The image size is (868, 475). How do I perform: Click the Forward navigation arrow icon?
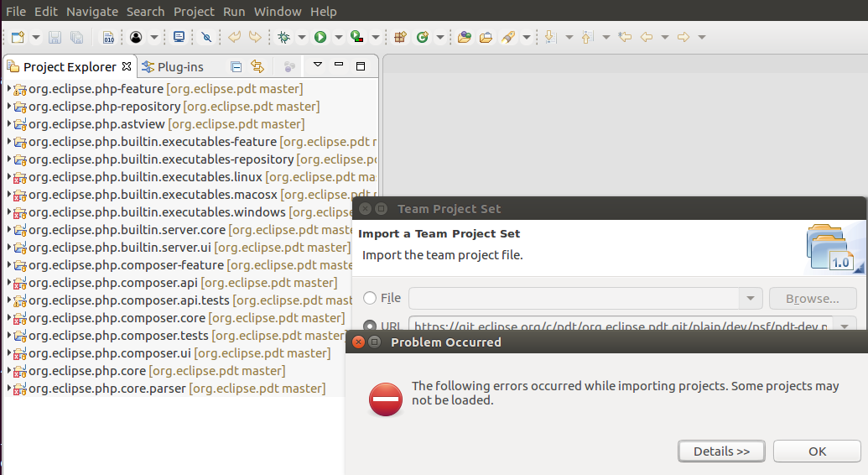pos(683,37)
